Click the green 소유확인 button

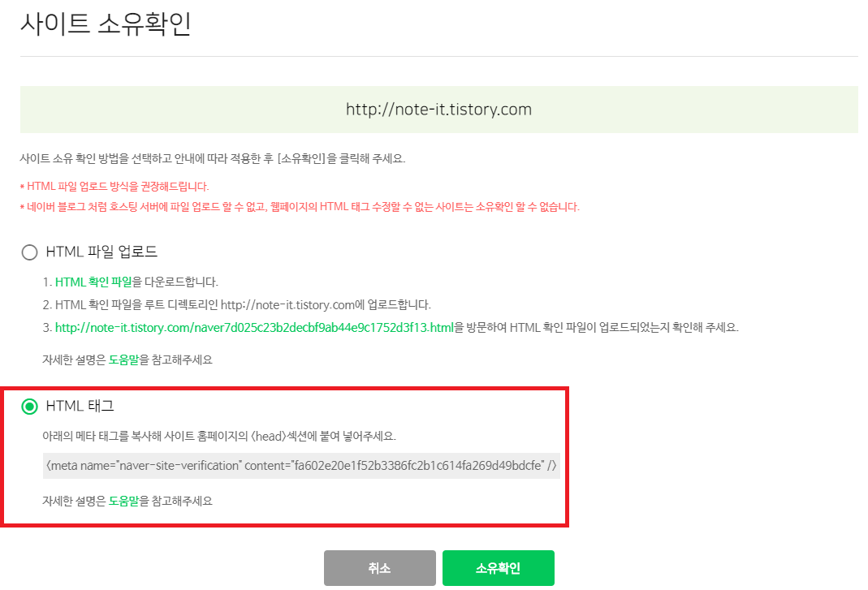tap(499, 568)
